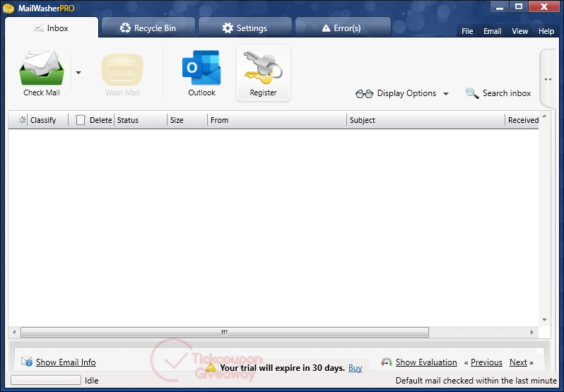Image resolution: width=564 pixels, height=392 pixels.
Task: Click the Show Evaluation link
Action: pyautogui.click(x=426, y=362)
